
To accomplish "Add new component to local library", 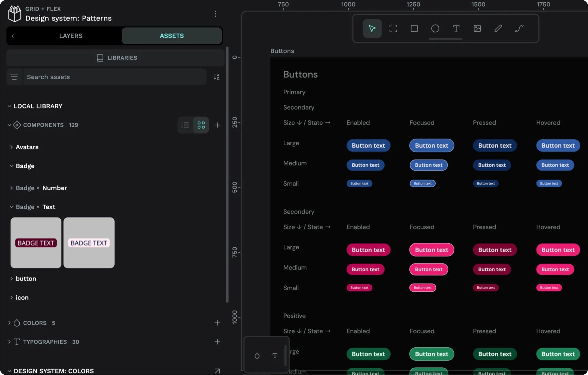I will [x=217, y=125].
